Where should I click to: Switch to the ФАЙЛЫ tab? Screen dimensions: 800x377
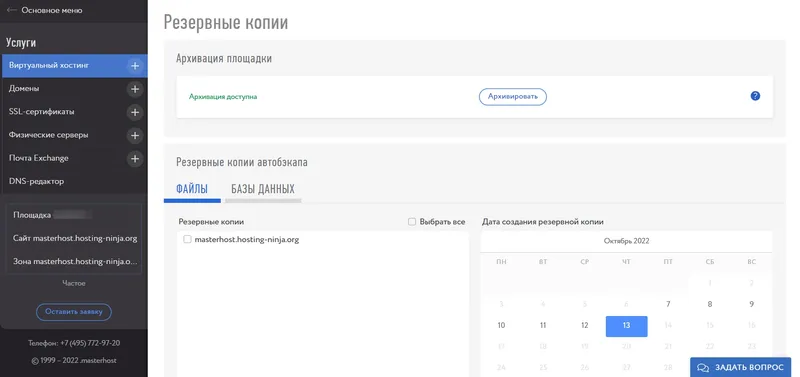click(x=192, y=189)
